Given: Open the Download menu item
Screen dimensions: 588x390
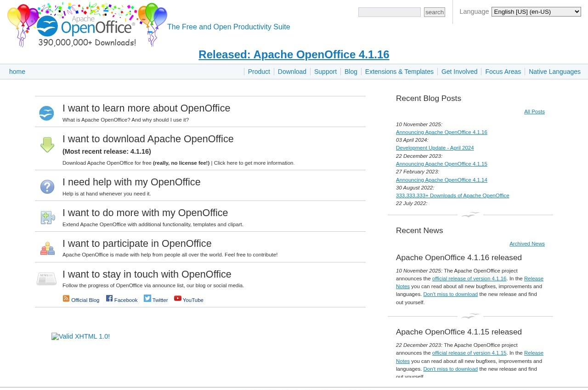Looking at the screenshot, I should (292, 72).
